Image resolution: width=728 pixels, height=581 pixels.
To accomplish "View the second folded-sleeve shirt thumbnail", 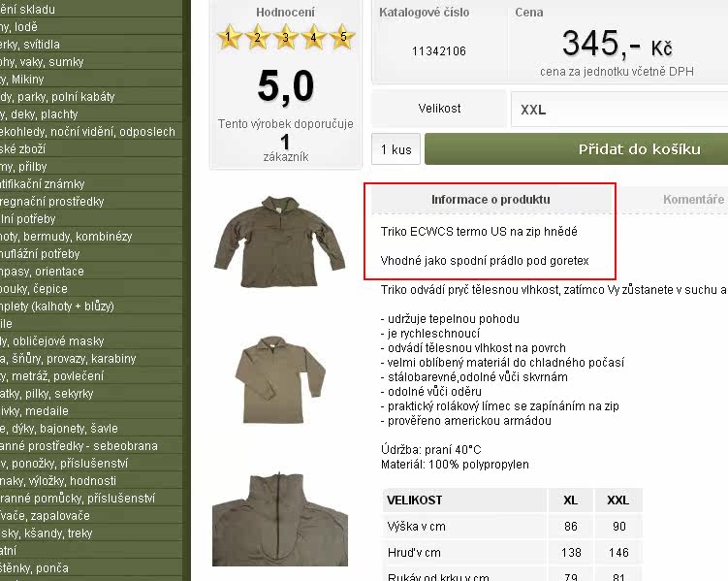I will (280, 380).
